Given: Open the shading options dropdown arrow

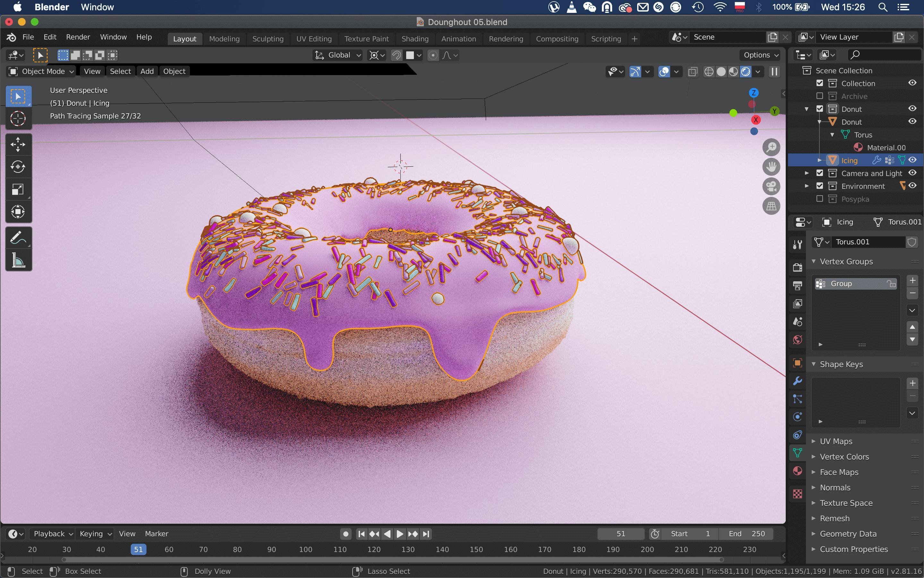Looking at the screenshot, I should click(758, 72).
